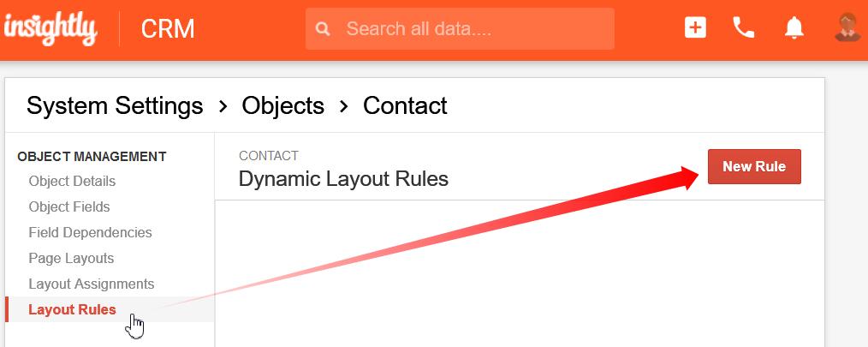Show notifications via bell icon

794,27
